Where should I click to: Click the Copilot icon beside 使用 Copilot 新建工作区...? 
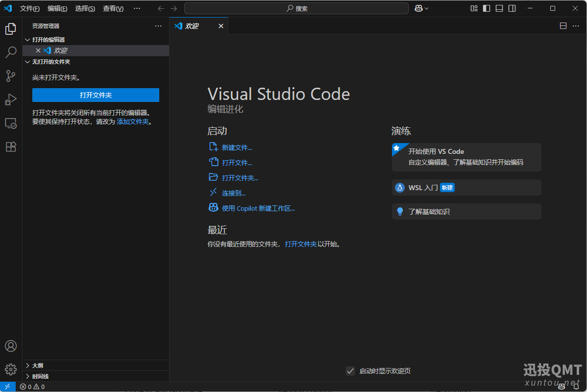tap(213, 207)
